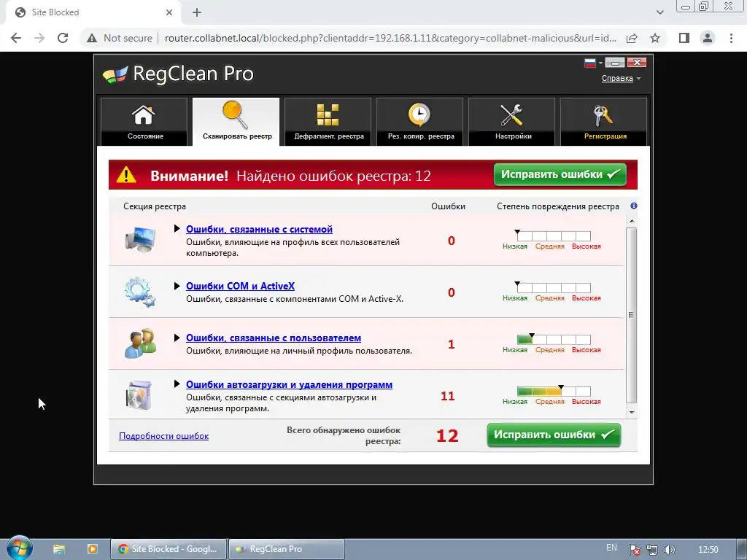
Task: Open link Ошибки, связанные с пользователем
Action: point(274,338)
